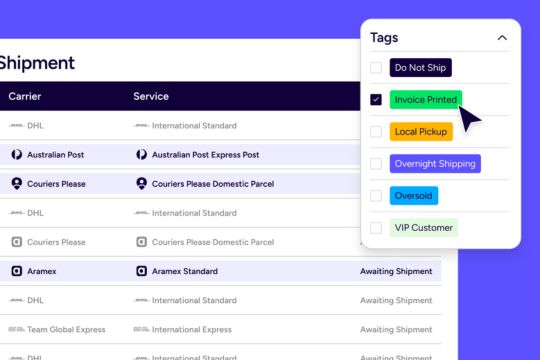This screenshot has height=360, width=540.
Task: Click the pin logo beside bold Couriers Please Domestic Parcel
Action: click(x=141, y=183)
